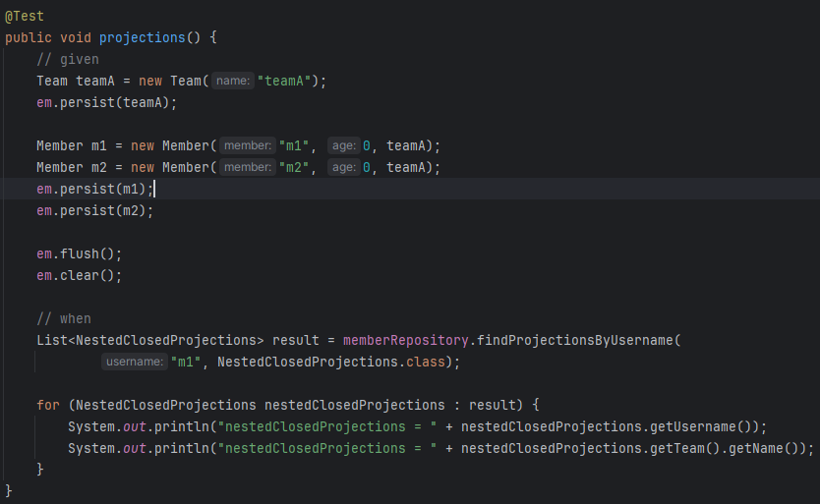Click 'public' keyword of the method
This screenshot has height=504, width=820.
[x=29, y=37]
